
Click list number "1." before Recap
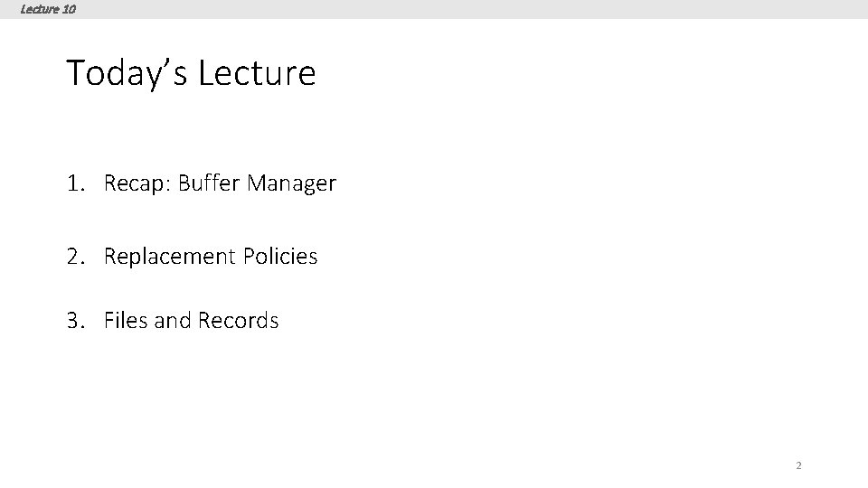tap(76, 184)
